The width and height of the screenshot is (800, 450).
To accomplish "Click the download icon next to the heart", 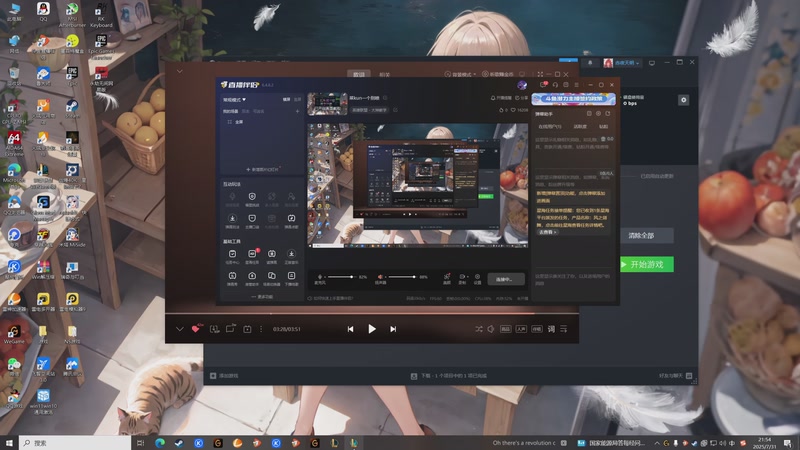I will (x=214, y=329).
